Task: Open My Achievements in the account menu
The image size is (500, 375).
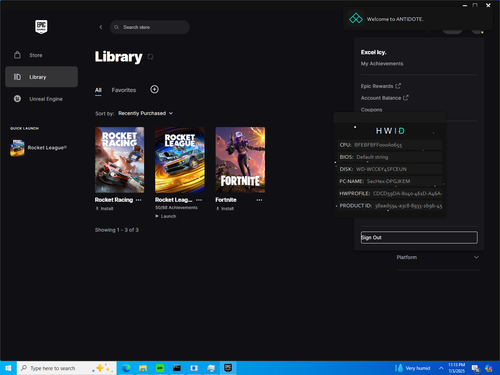Action: [x=382, y=64]
